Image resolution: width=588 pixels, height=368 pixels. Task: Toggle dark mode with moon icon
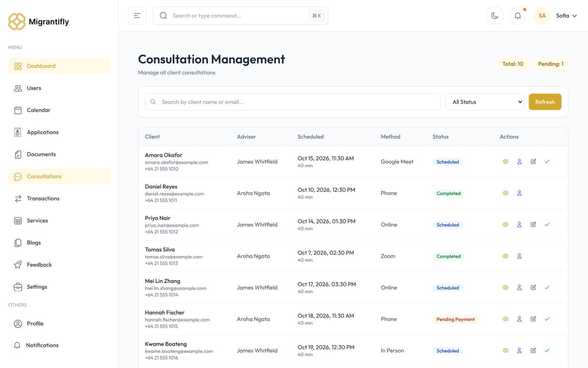[x=495, y=15]
